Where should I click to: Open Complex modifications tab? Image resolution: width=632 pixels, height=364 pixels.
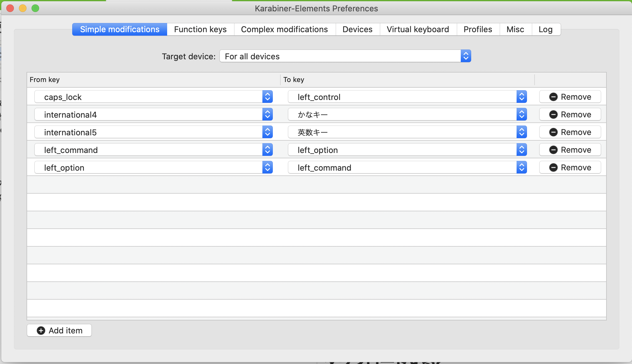[284, 29]
